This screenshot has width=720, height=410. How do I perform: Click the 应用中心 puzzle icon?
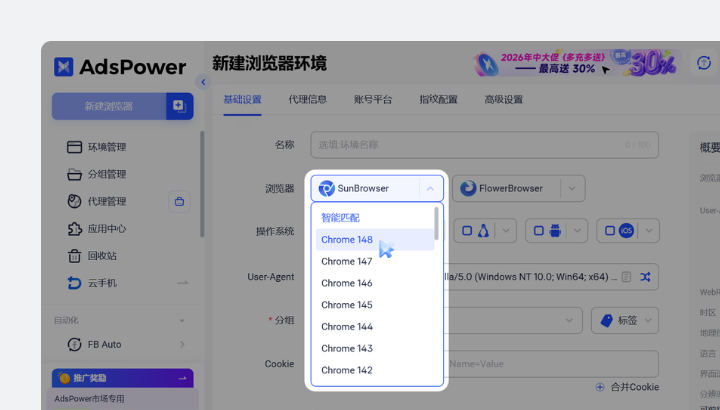pyautogui.click(x=74, y=229)
